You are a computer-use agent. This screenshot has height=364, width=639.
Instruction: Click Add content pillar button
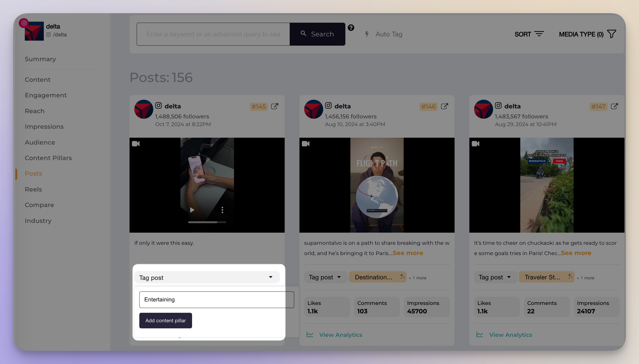pos(166,320)
